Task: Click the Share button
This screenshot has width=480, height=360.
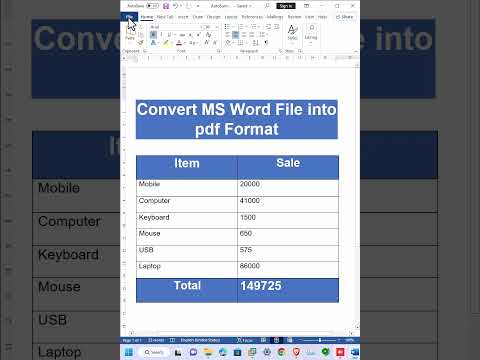Action: pos(345,17)
